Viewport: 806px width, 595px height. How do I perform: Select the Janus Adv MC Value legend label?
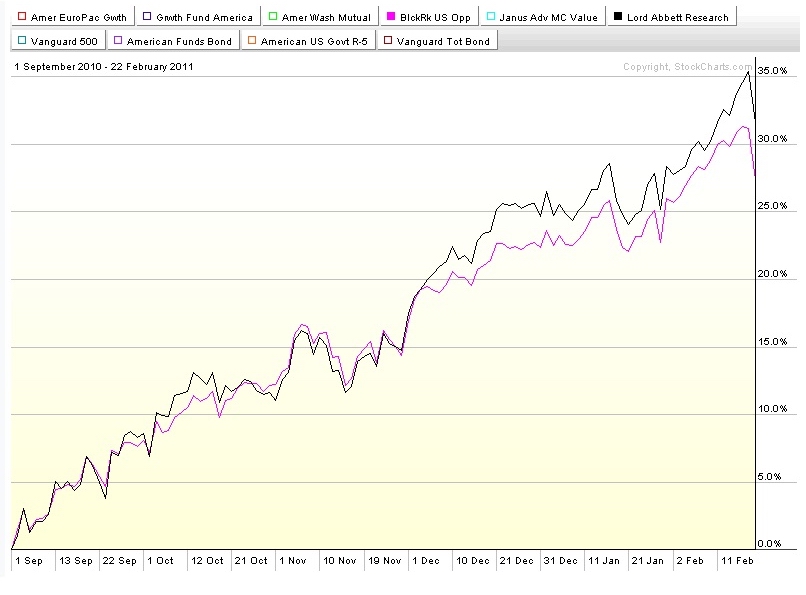point(548,17)
